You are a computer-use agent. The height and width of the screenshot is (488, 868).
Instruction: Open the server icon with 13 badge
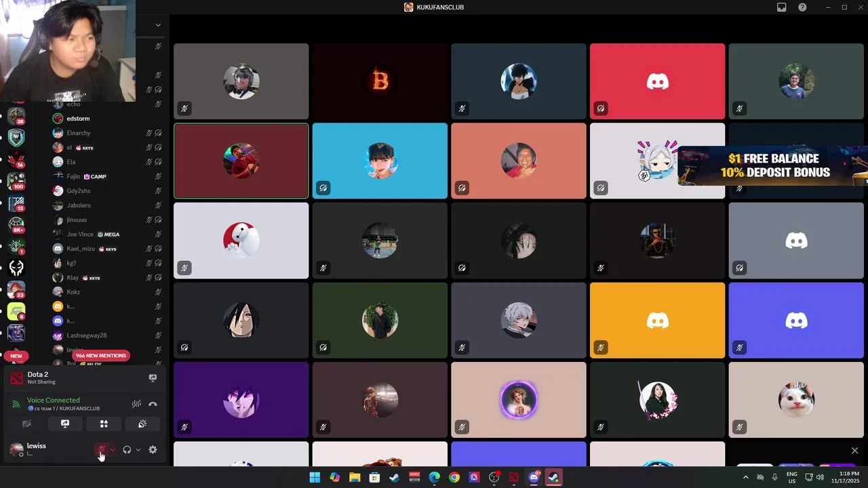16,203
